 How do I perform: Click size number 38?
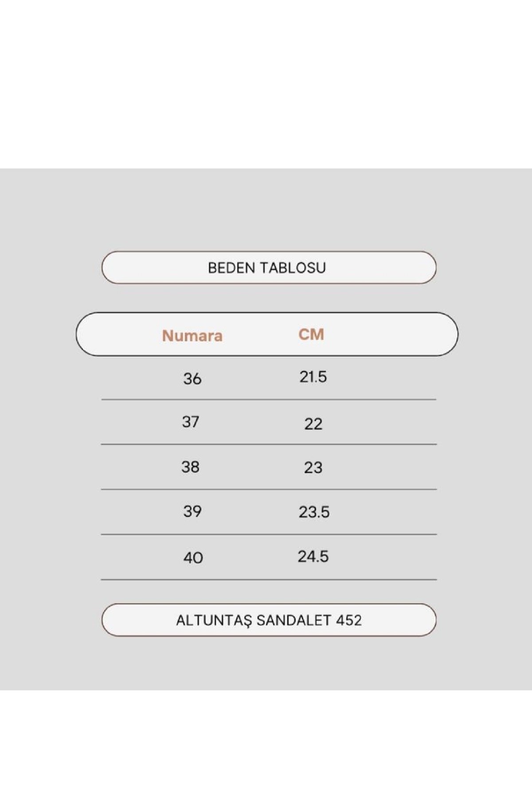(x=190, y=467)
